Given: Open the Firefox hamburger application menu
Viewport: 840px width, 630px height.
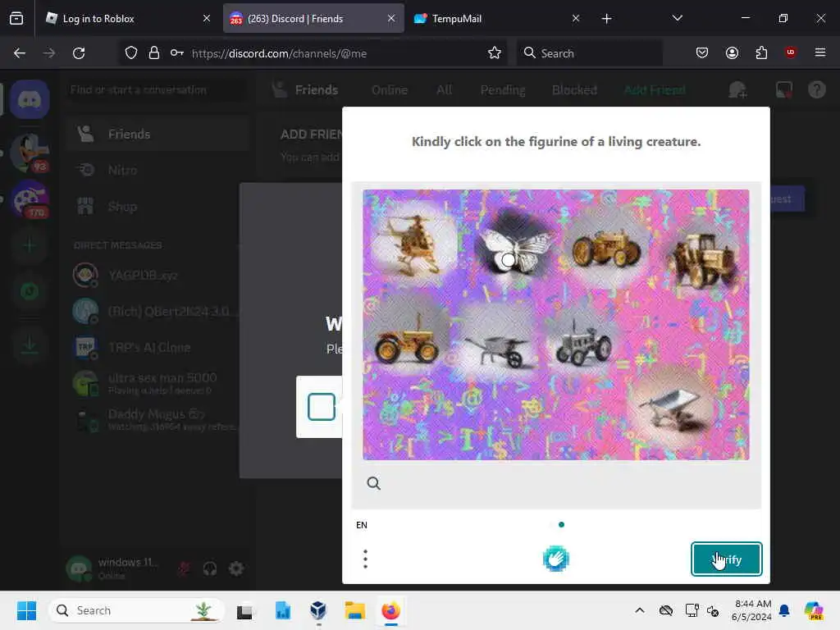Looking at the screenshot, I should point(820,52).
